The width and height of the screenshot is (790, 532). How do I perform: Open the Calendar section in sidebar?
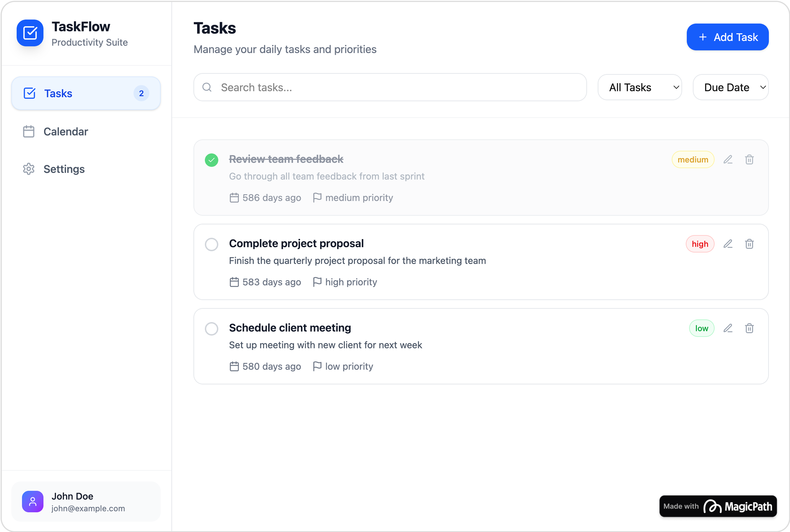point(66,132)
